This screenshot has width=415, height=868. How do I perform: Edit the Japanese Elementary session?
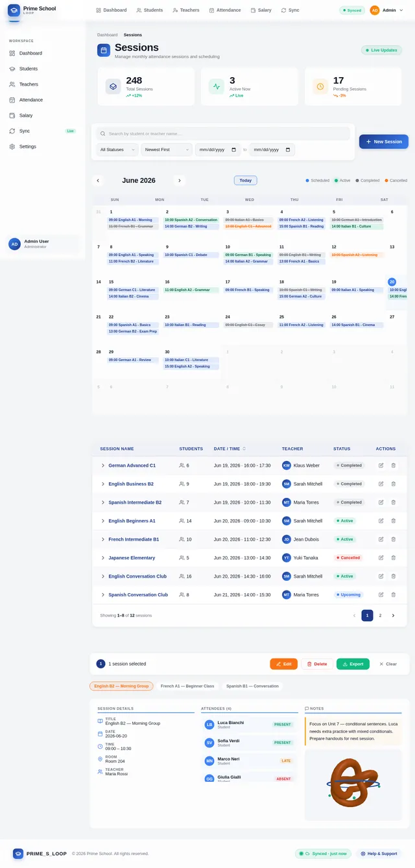[x=381, y=557]
